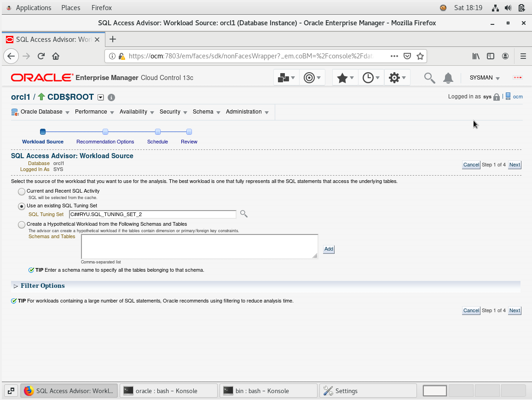Click the show desktop taskbar icon
Viewport: 532px width, 400px height.
[11, 391]
